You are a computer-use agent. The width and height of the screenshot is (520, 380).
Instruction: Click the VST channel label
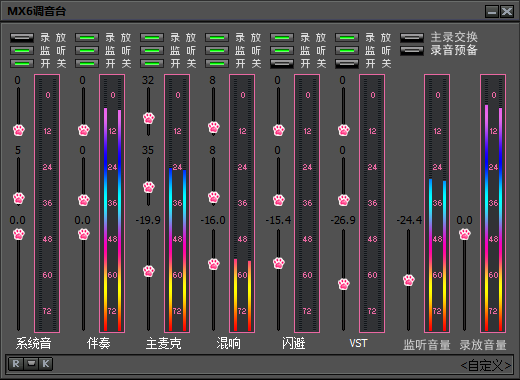click(x=358, y=343)
